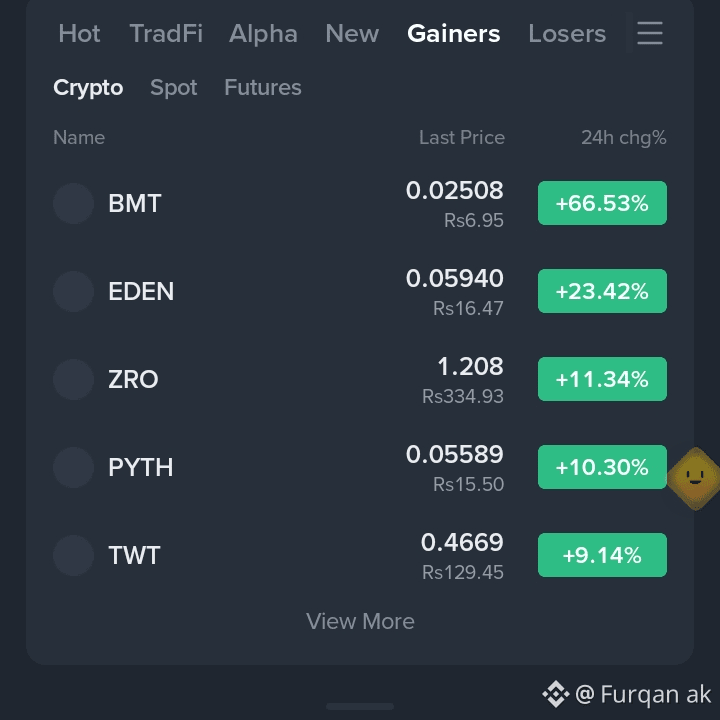Tap the PYTH coin icon

pos(73,467)
